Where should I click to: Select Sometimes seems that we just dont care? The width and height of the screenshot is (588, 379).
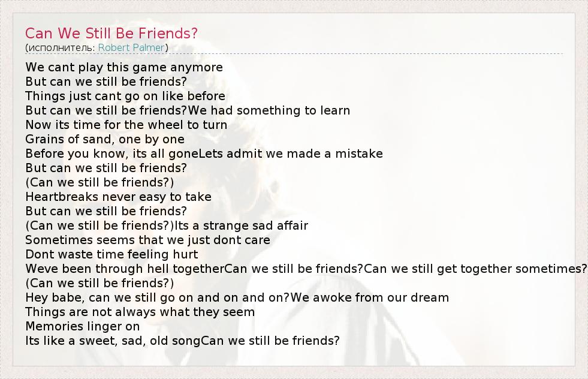(147, 240)
